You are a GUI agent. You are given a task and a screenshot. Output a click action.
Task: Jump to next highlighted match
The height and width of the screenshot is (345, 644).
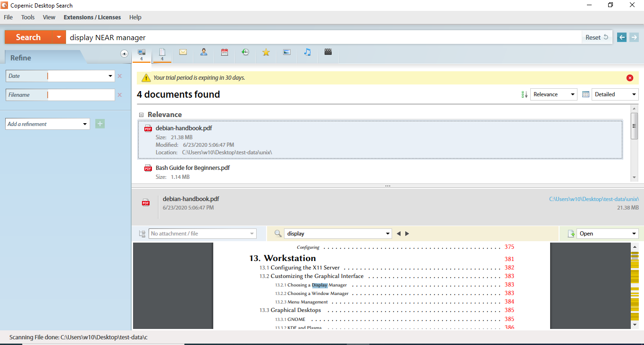(x=407, y=234)
